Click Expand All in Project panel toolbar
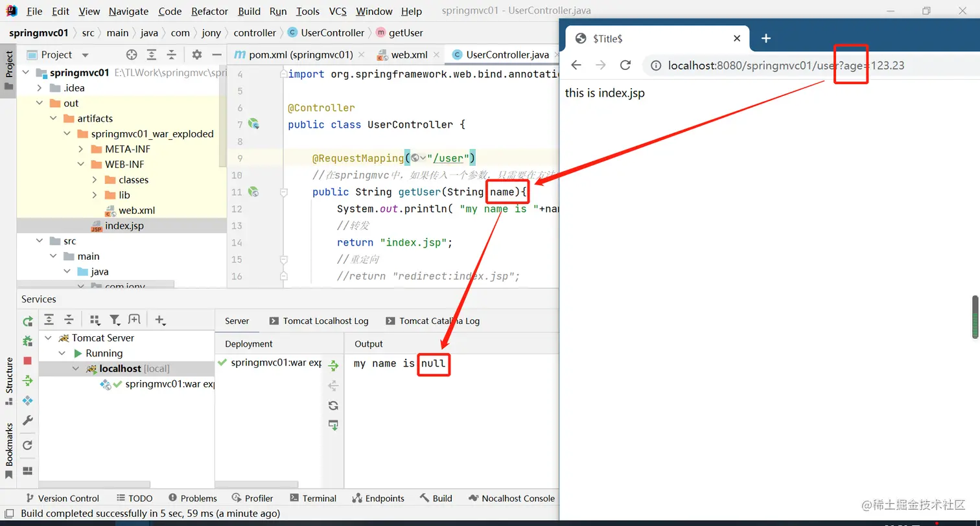980x526 pixels. click(x=152, y=55)
